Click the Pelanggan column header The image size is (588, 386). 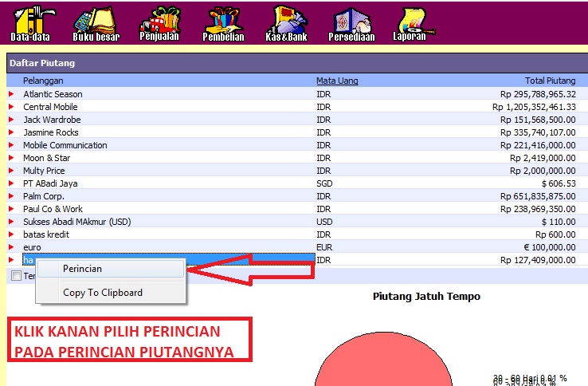pos(43,81)
